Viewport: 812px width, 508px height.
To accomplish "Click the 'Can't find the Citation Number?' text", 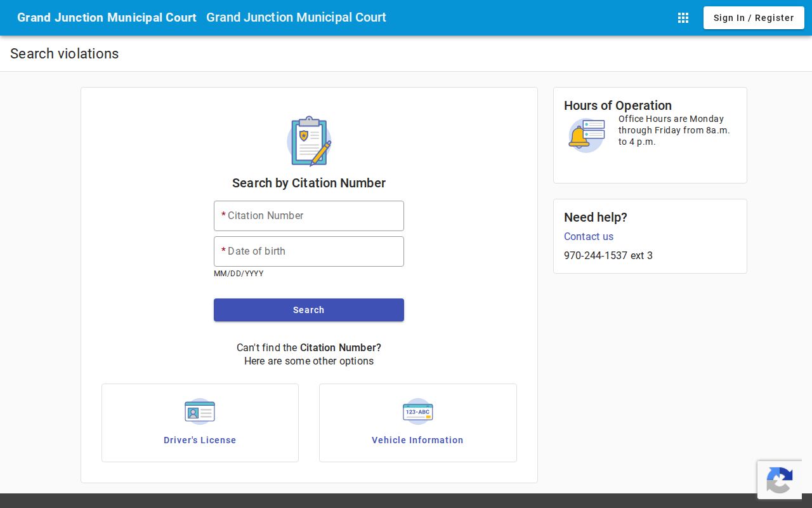I will click(309, 347).
